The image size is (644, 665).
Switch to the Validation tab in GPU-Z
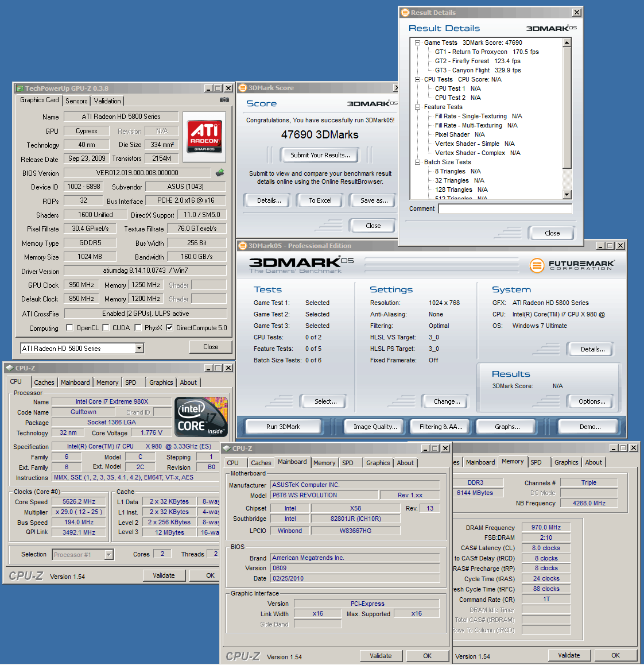(107, 101)
